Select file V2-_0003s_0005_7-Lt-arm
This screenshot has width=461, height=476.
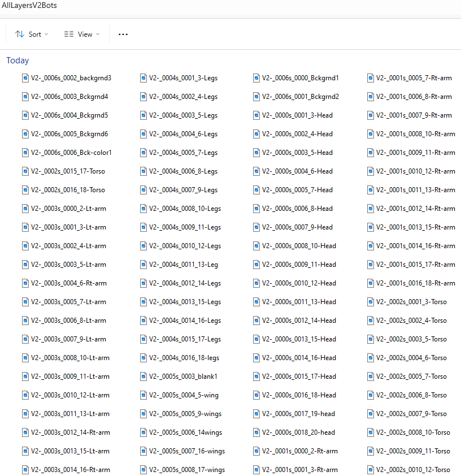point(64,302)
